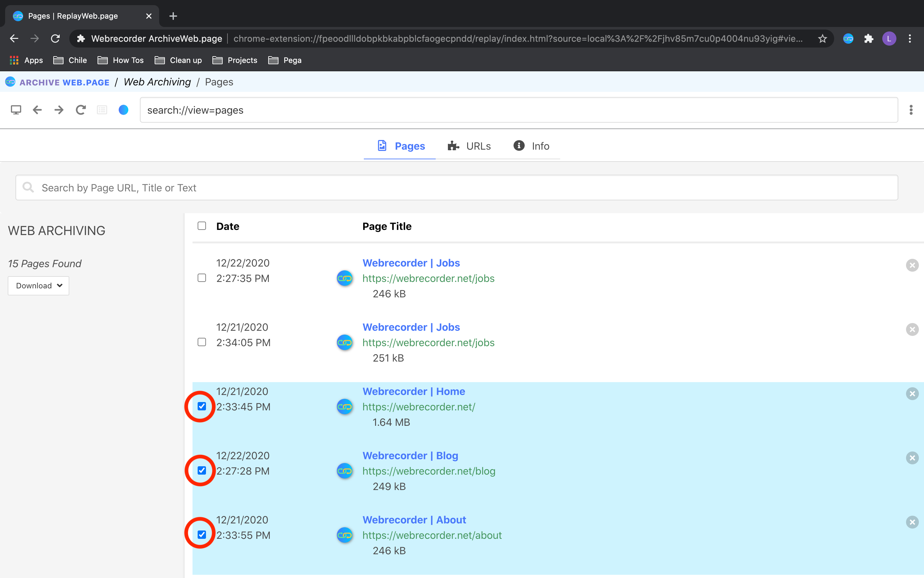Delete the Jobs 12/22/2020 page entry

[912, 265]
